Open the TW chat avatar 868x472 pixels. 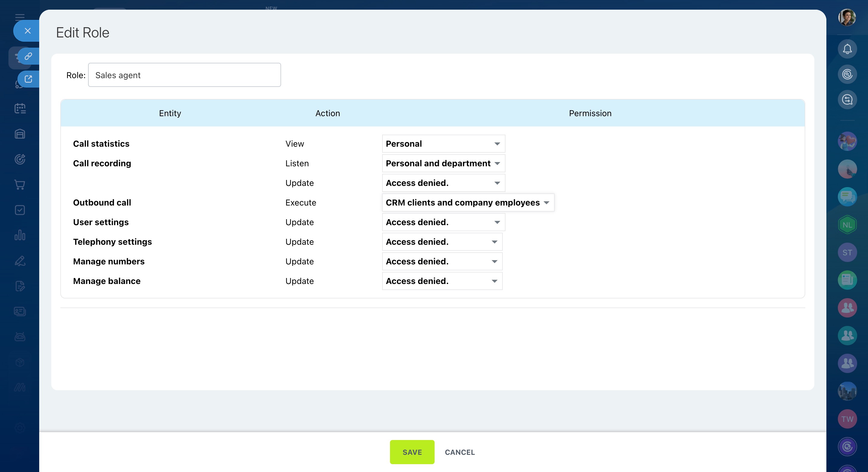coord(847,419)
